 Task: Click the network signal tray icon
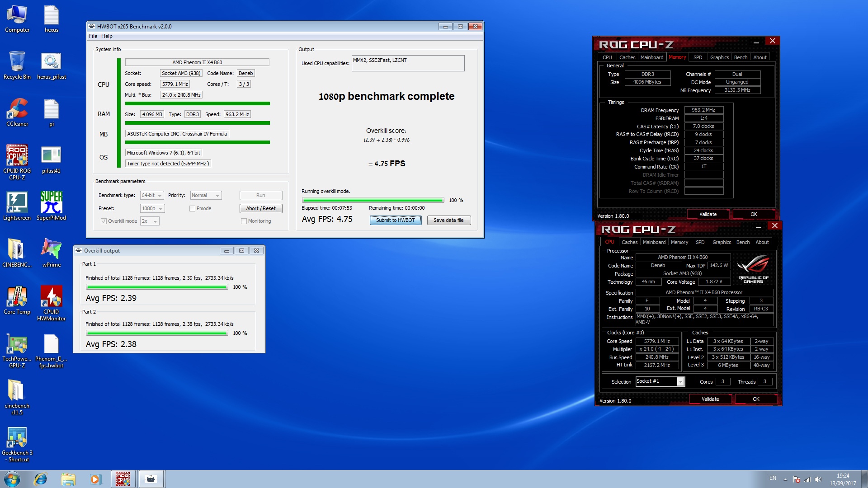click(x=807, y=479)
